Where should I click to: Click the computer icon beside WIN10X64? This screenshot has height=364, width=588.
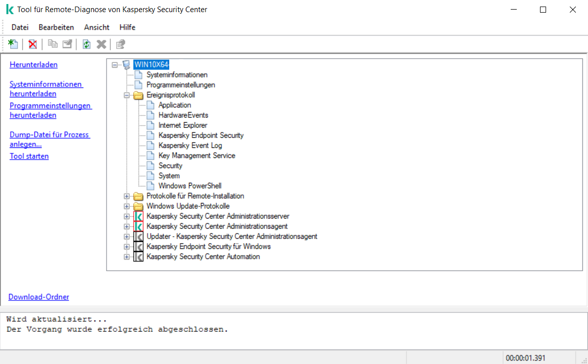(126, 65)
